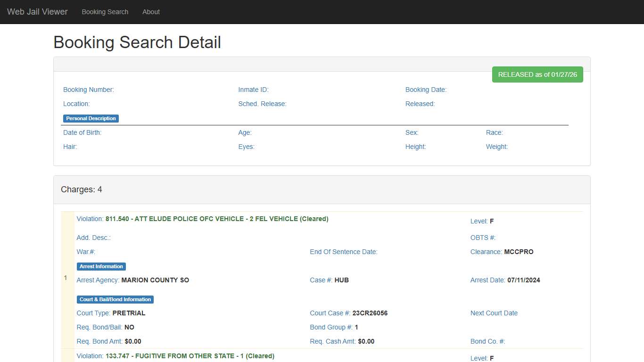Click the Booking Search Detail page heading

pos(137,42)
